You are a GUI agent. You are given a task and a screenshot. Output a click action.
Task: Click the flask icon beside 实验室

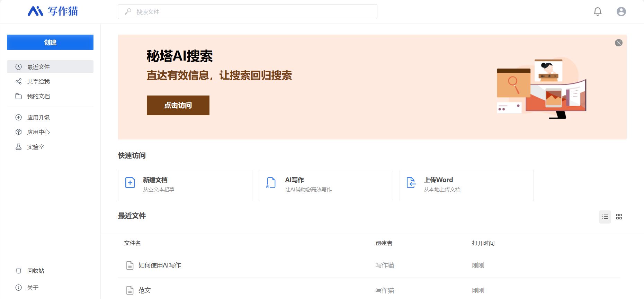[19, 147]
